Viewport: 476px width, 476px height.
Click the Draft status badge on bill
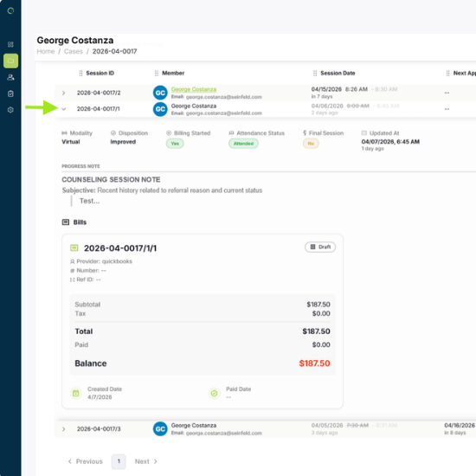pyautogui.click(x=320, y=248)
